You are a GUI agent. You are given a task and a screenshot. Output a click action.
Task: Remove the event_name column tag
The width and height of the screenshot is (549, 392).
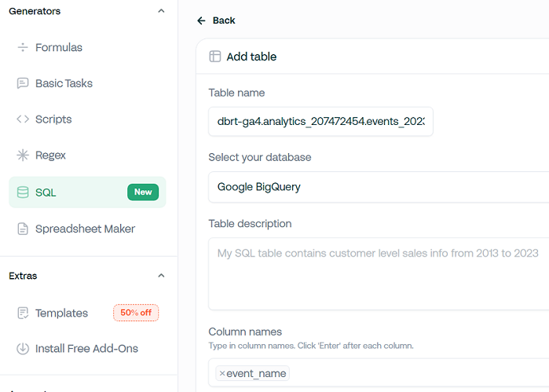click(x=222, y=374)
